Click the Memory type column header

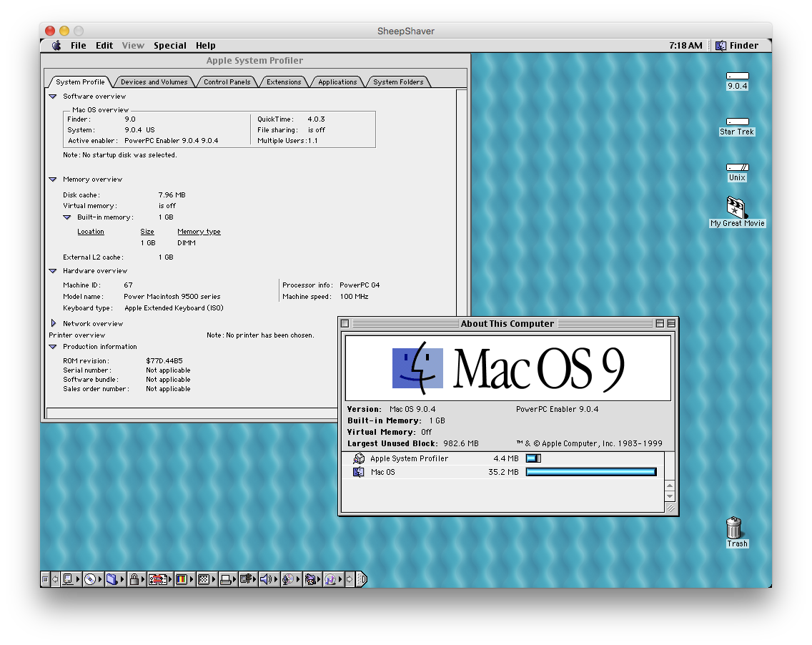(x=199, y=232)
